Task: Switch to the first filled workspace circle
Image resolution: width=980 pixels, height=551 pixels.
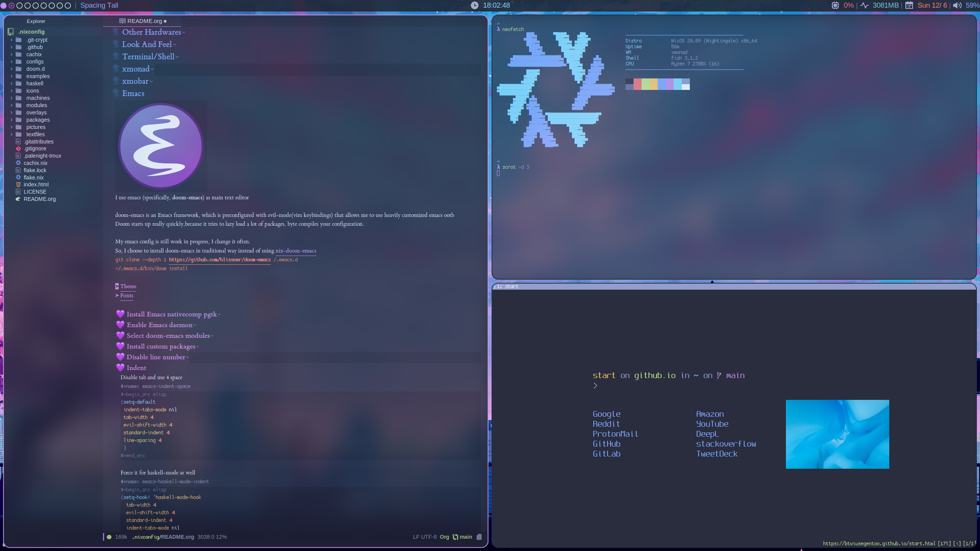Action: [3, 5]
